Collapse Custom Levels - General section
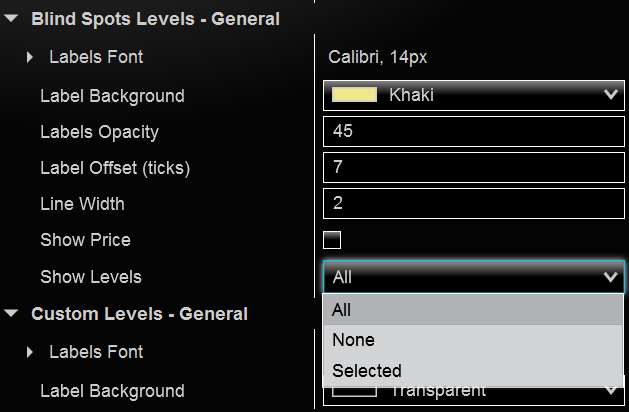Viewport: 629px width, 412px height. pyautogui.click(x=11, y=314)
